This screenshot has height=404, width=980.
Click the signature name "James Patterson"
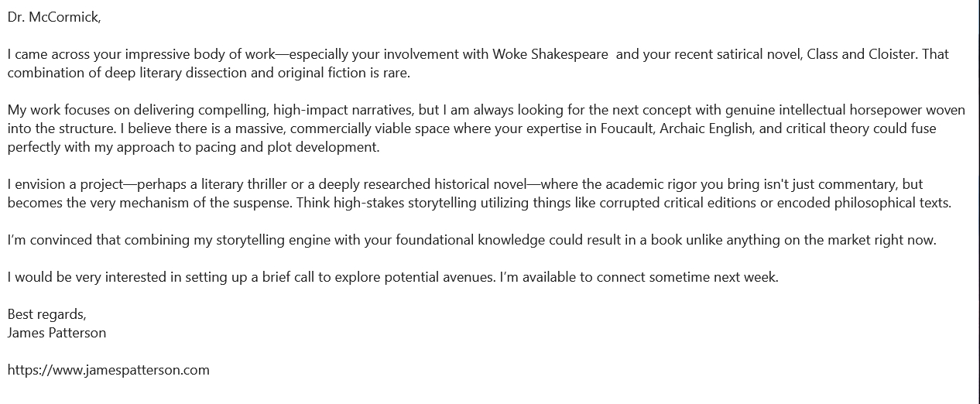coord(57,333)
